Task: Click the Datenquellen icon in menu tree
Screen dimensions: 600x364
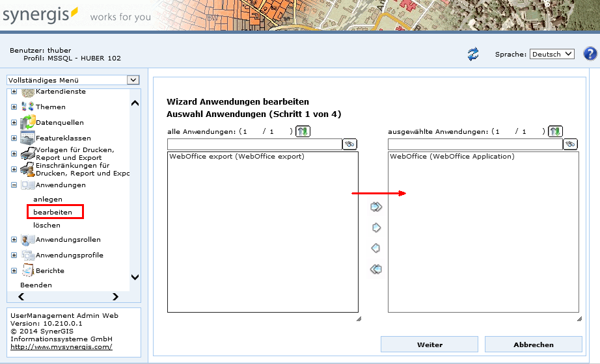Action: pyautogui.click(x=27, y=122)
